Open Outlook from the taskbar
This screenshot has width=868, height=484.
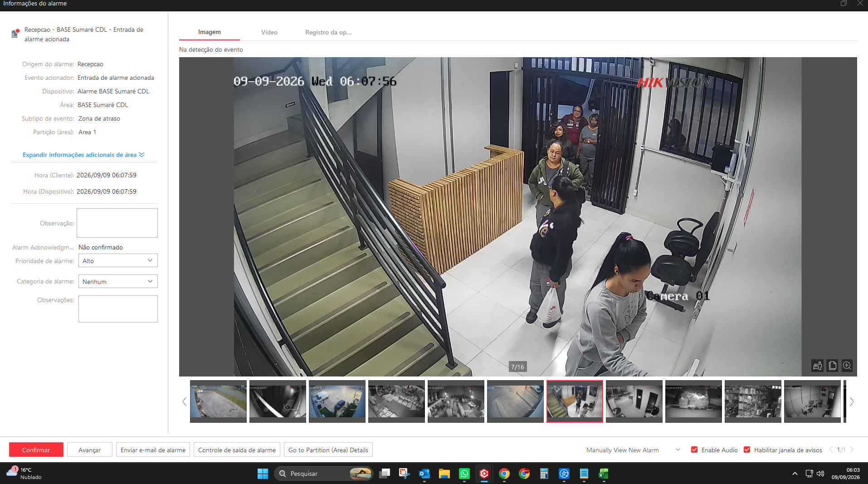pyautogui.click(x=424, y=474)
